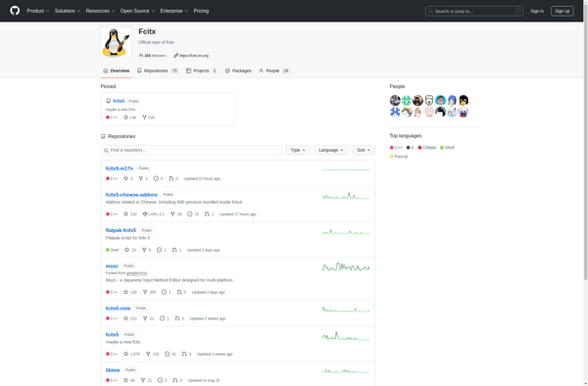Open the fcitx-im.org website link

193,56
